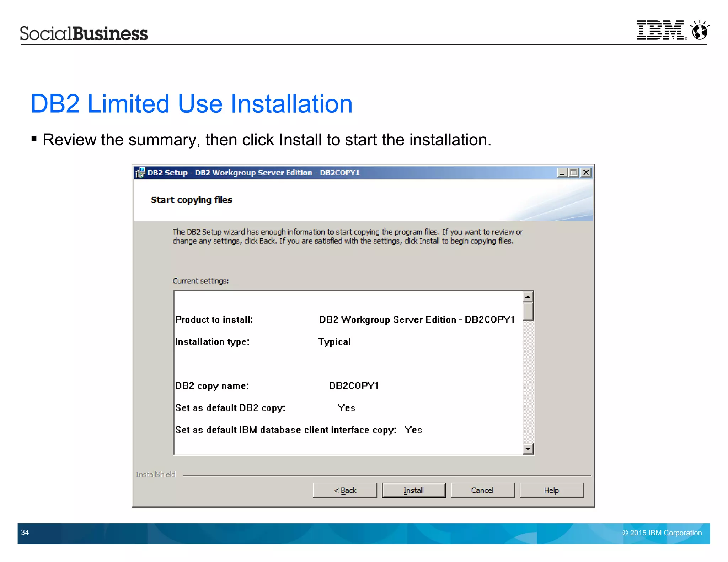728x562 pixels.
Task: Click the 'InstallShield' label
Action: [156, 475]
